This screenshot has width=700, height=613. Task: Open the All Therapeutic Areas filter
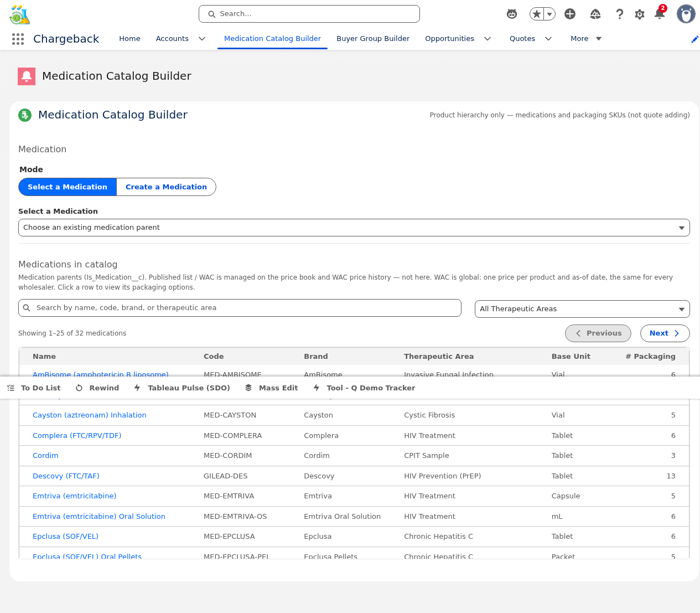pyautogui.click(x=582, y=309)
